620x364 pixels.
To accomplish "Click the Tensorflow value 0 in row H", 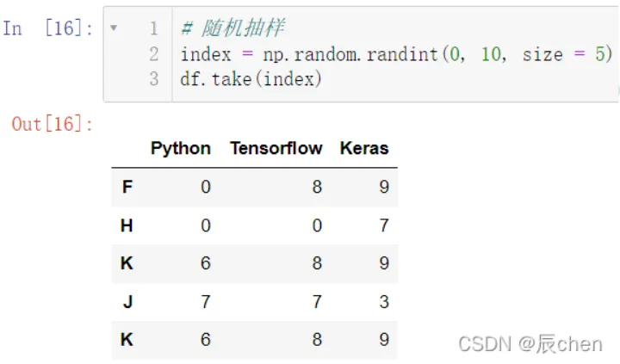I will pos(317,225).
